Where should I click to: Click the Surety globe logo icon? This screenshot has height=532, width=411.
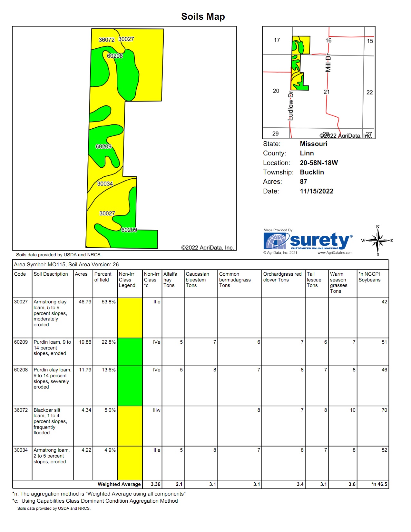click(x=276, y=241)
